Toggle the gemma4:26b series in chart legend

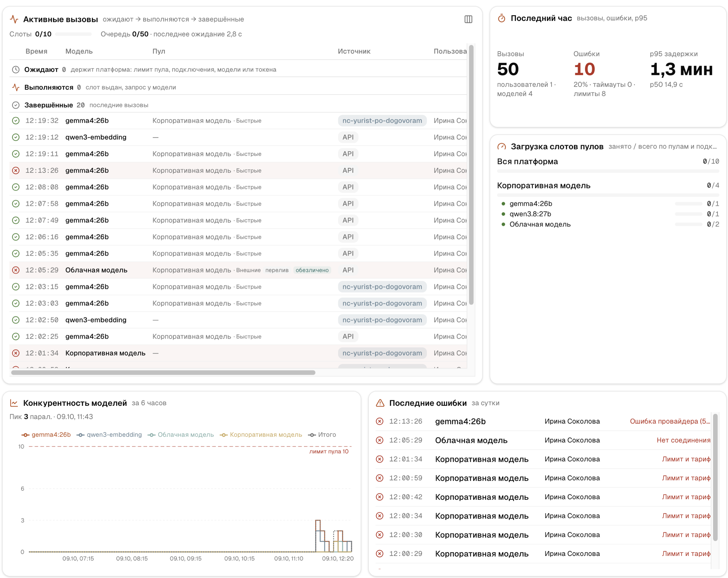pos(46,435)
